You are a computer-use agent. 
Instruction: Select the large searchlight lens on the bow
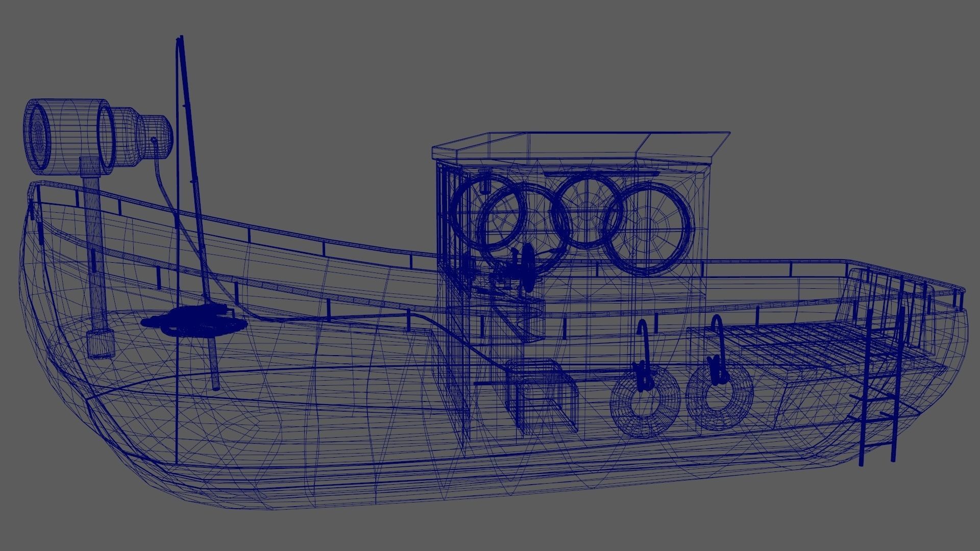37,136
